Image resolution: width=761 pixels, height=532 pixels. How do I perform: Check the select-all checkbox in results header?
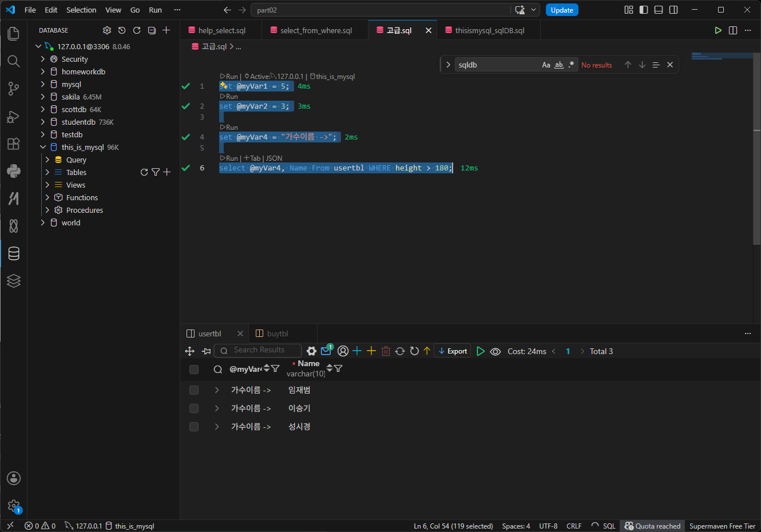tap(194, 370)
